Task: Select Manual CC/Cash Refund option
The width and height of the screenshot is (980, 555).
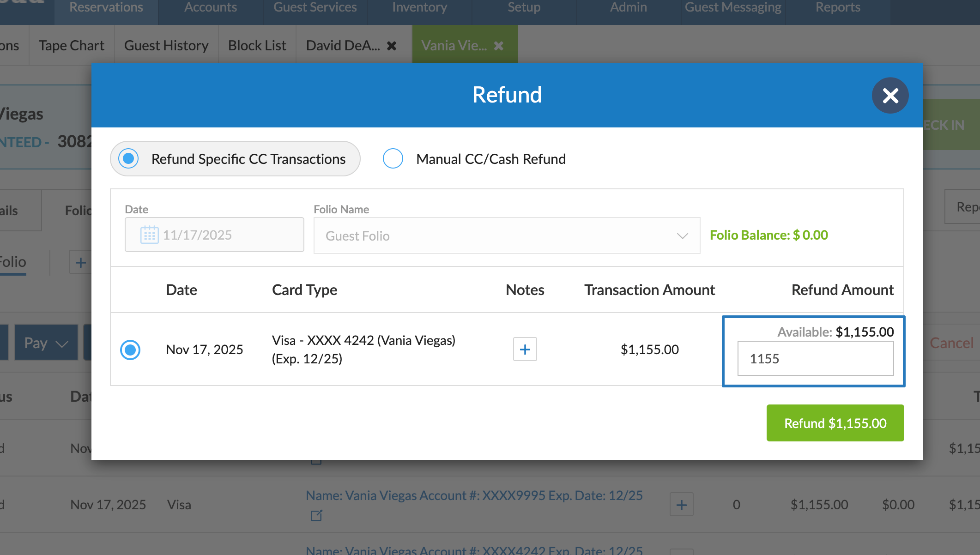Action: (393, 159)
